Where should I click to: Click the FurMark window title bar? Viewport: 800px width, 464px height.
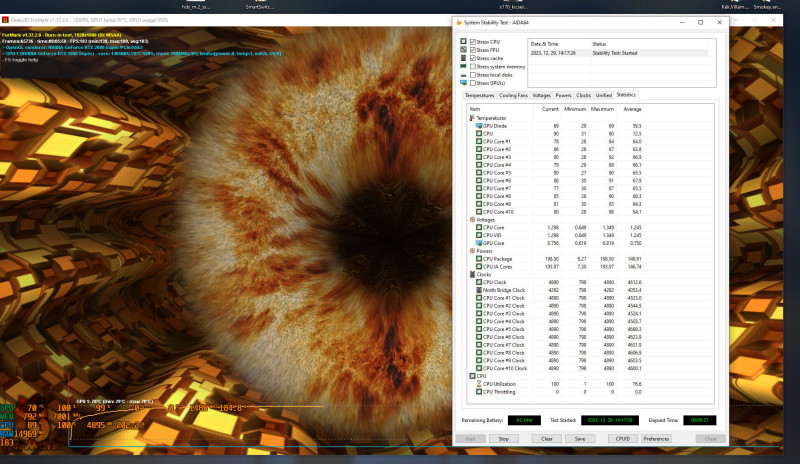coord(224,20)
